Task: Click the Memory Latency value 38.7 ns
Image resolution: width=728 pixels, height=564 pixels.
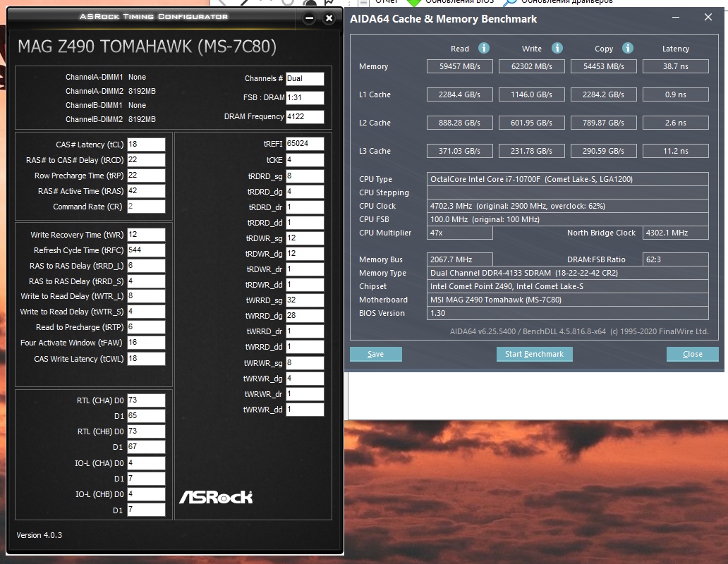Action: point(676,66)
